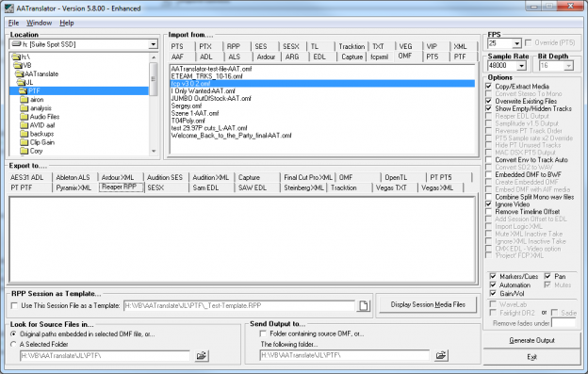Open the FPS dropdown
This screenshot has width=588, height=374.
click(516, 43)
